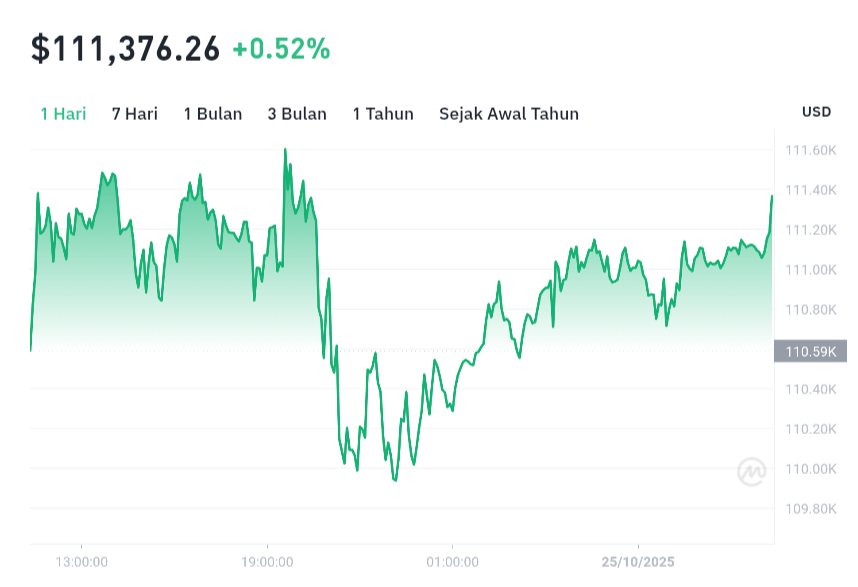
Task: Show the 1 Bulan chart range
Action: (213, 114)
